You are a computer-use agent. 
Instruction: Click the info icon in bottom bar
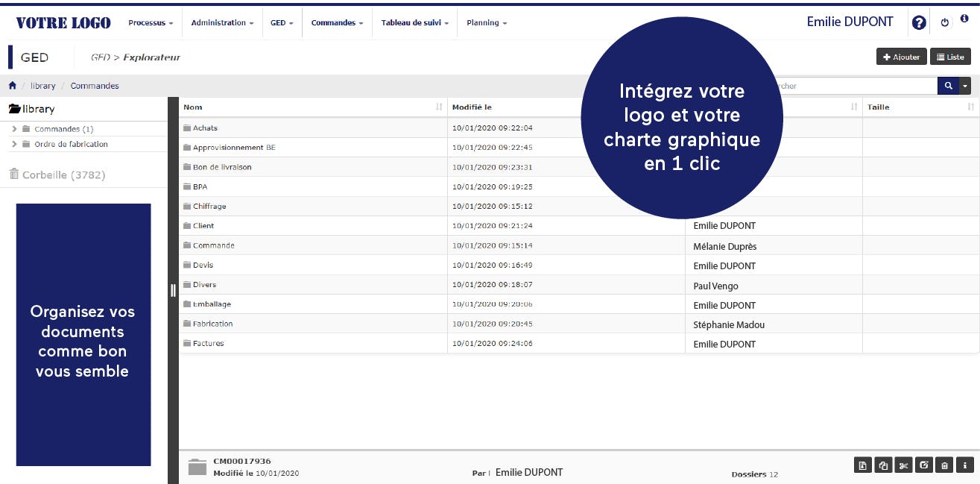pyautogui.click(x=965, y=465)
